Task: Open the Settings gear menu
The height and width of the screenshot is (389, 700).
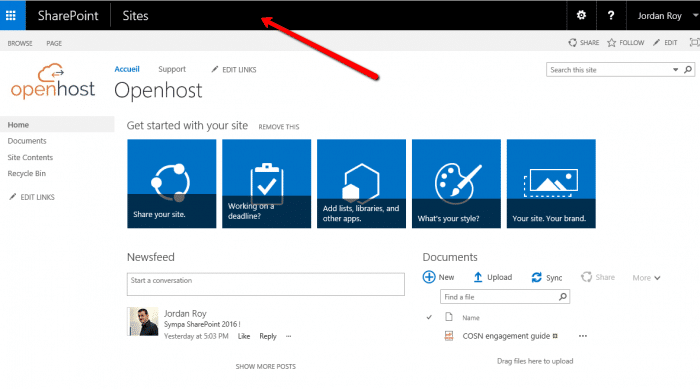Action: point(581,16)
